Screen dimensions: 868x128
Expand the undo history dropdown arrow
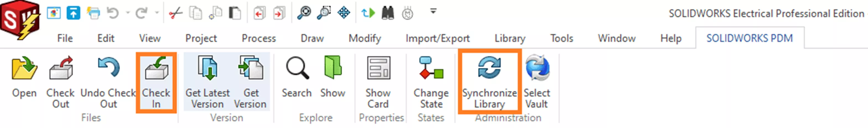[128, 13]
